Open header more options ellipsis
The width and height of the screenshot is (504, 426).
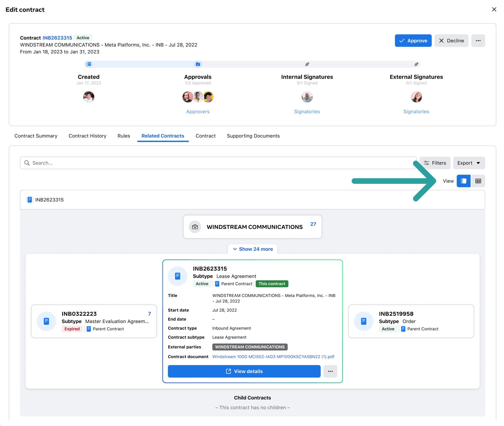coord(478,41)
